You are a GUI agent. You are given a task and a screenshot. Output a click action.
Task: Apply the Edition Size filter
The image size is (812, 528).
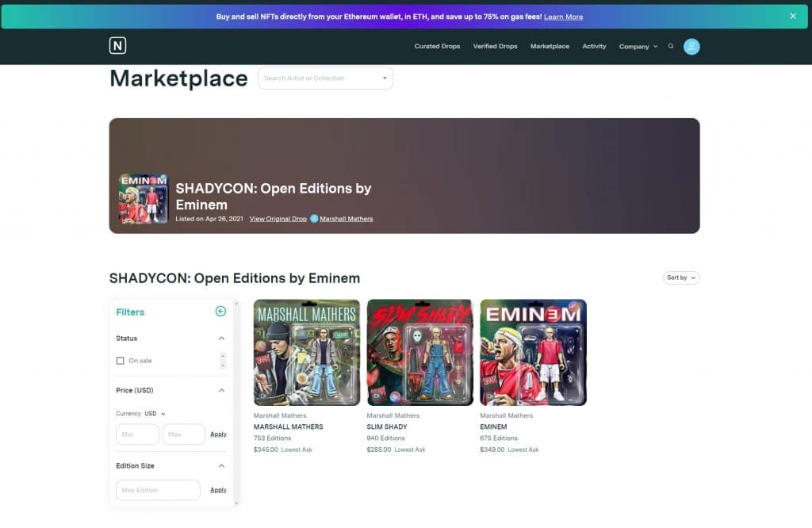pos(218,490)
